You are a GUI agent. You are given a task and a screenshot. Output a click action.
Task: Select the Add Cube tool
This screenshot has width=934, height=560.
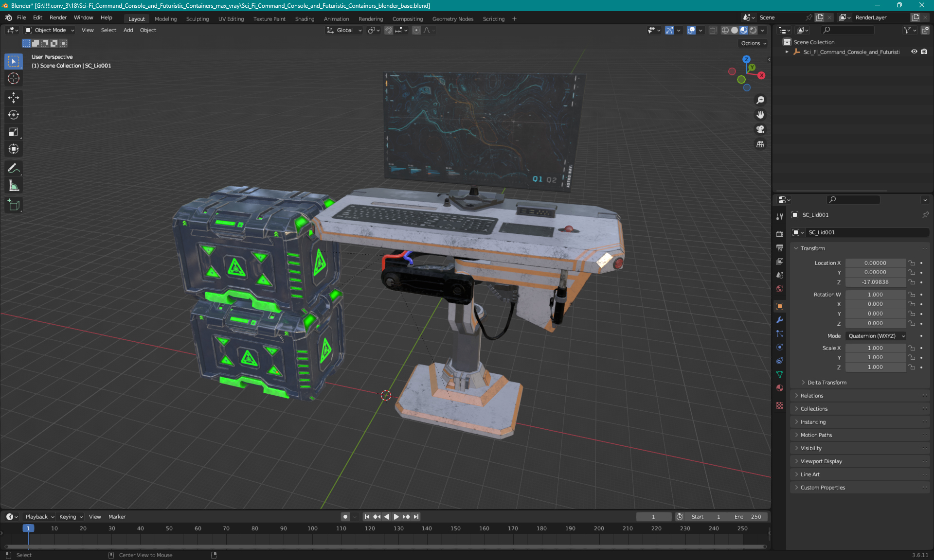click(14, 205)
